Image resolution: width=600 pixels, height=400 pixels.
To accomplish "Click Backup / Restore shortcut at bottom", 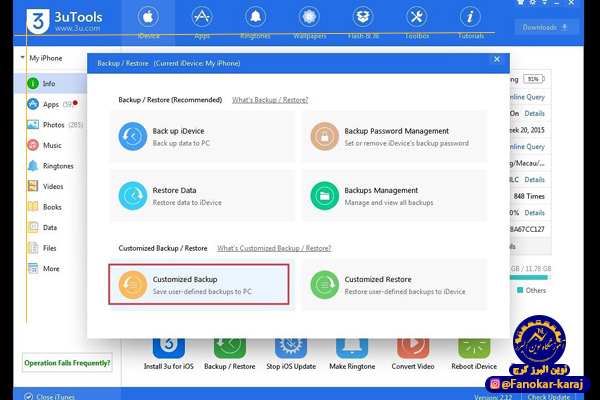I will (230, 352).
